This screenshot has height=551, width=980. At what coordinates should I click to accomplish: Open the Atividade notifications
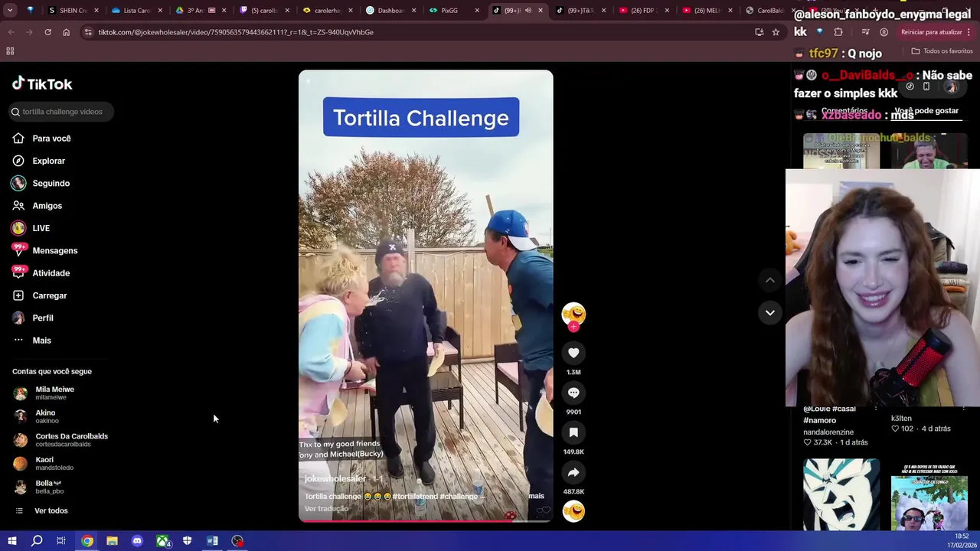tap(41, 273)
